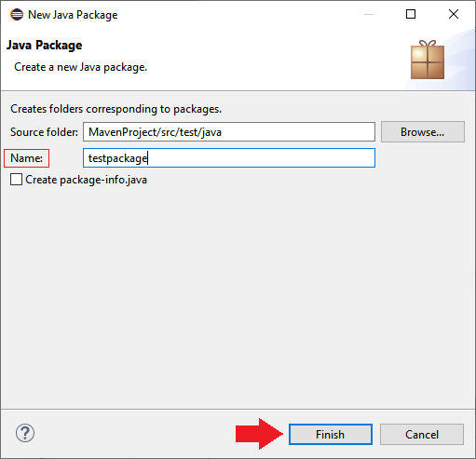This screenshot has width=476, height=459.
Task: Cancel the new package wizard
Action: tap(422, 434)
